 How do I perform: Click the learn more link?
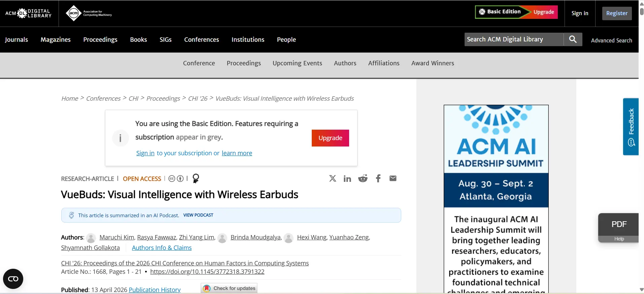click(x=237, y=153)
